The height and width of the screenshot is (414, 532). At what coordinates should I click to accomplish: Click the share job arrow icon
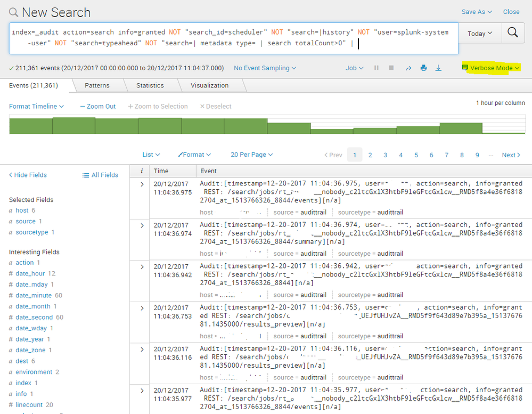point(408,68)
